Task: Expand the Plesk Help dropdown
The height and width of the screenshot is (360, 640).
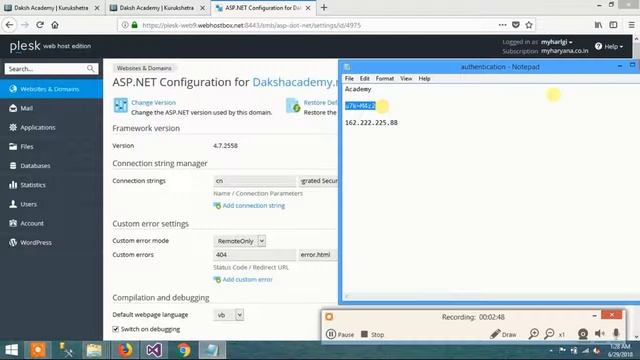Action: [x=609, y=47]
